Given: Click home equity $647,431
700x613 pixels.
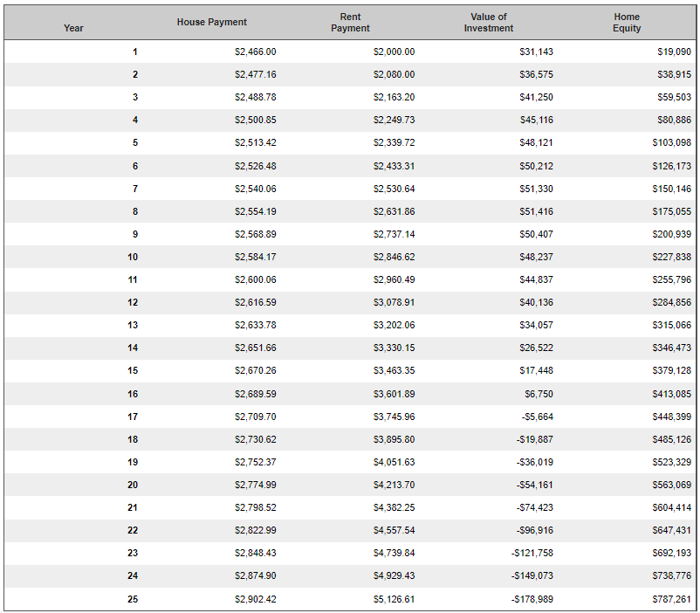Looking at the screenshot, I should (671, 531).
